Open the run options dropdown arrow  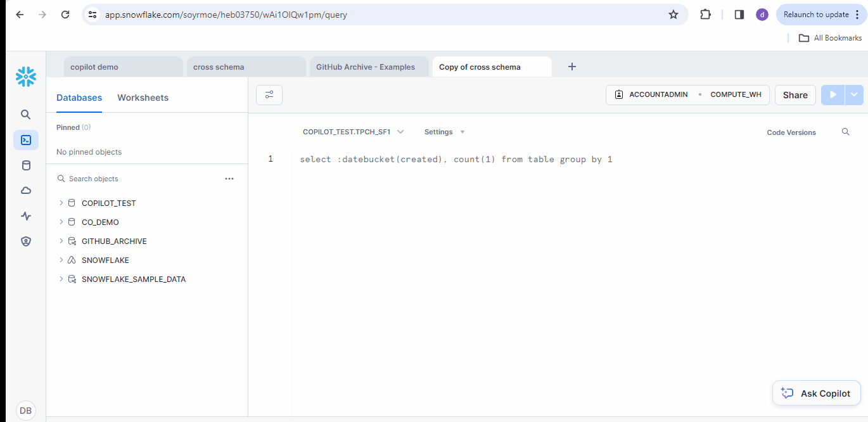(854, 95)
